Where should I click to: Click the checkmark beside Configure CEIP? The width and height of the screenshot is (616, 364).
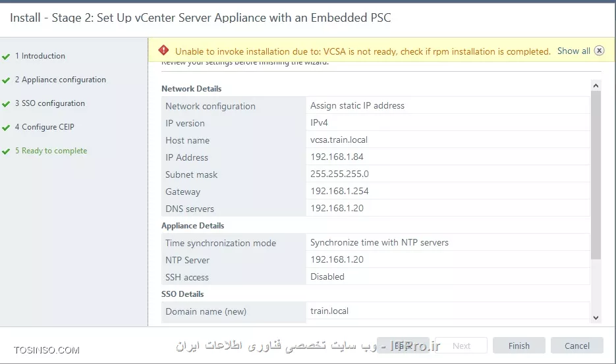(6, 128)
